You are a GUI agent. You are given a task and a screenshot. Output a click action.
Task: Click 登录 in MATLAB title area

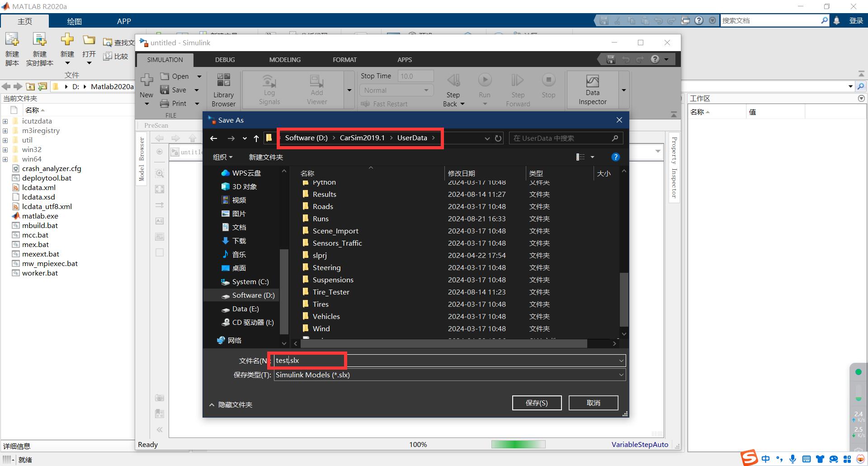856,20
